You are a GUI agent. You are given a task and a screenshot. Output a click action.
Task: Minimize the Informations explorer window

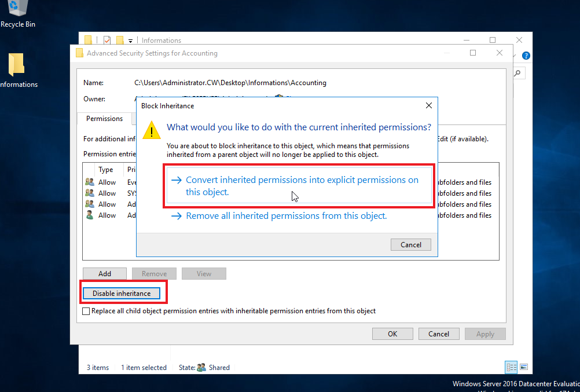(467, 40)
